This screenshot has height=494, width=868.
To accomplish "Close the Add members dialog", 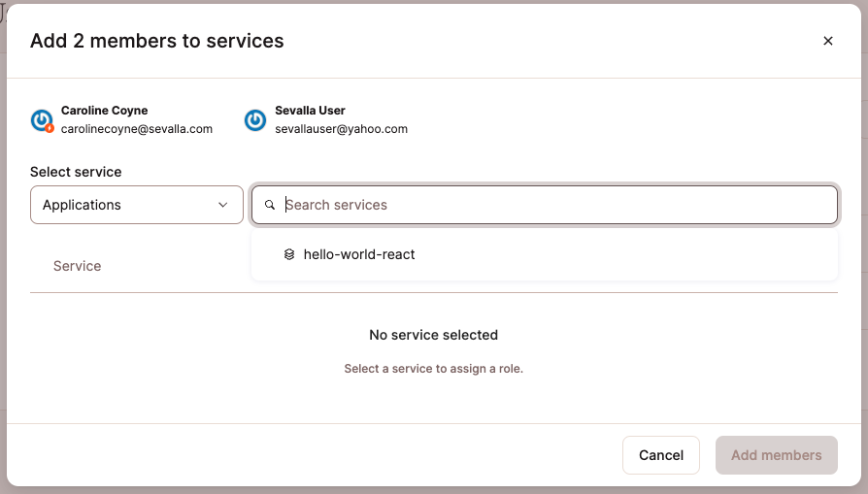I will [x=827, y=41].
